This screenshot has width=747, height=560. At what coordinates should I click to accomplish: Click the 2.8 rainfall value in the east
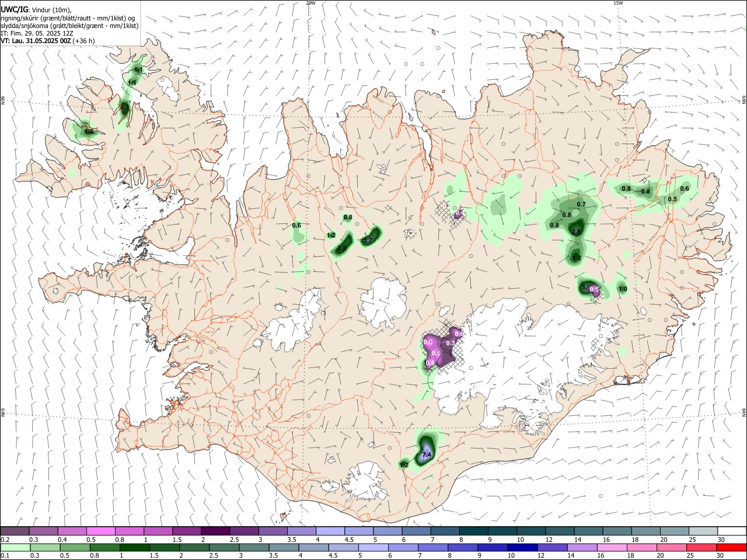(576, 232)
